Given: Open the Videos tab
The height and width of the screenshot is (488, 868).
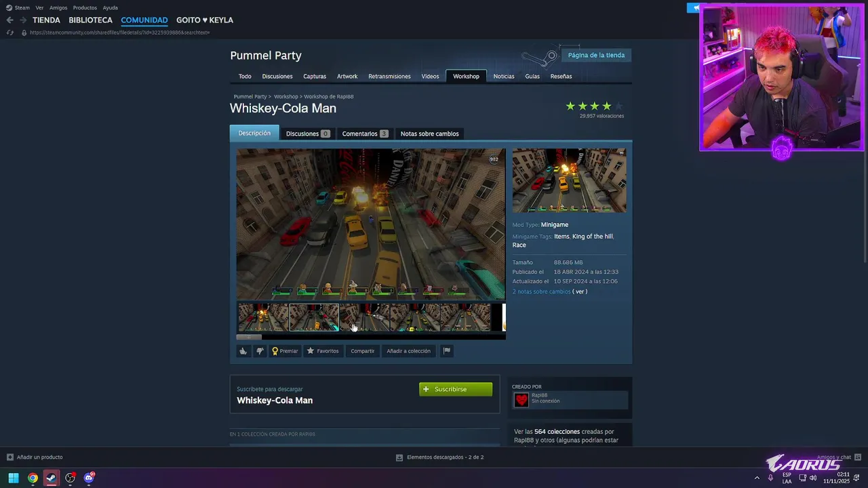Looking at the screenshot, I should (x=430, y=77).
